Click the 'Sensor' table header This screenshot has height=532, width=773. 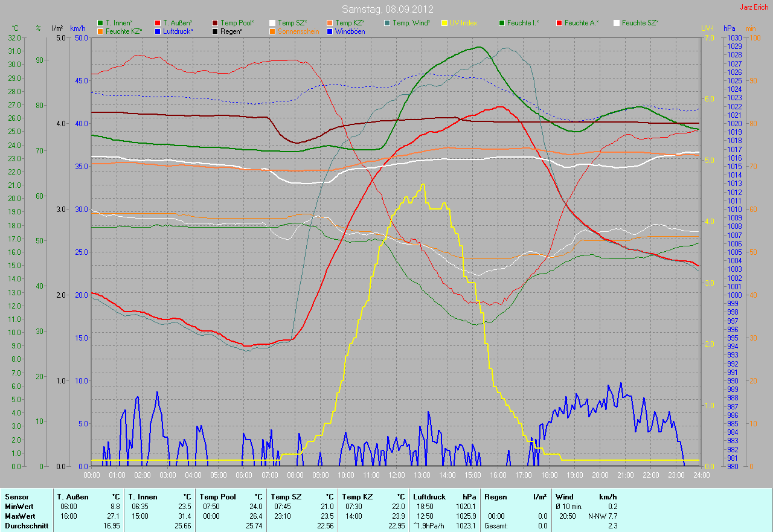pyautogui.click(x=16, y=497)
